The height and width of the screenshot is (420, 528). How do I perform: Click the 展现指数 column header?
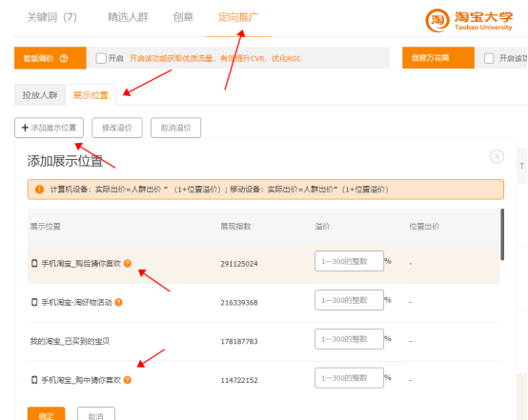coord(235,227)
